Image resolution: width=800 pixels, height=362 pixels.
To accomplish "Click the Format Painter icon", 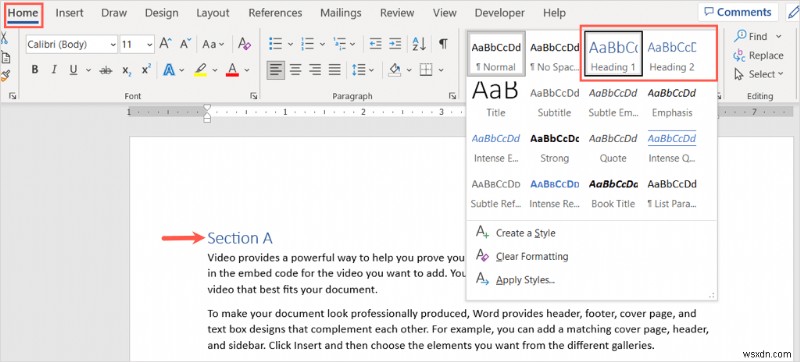I will 5,76.
